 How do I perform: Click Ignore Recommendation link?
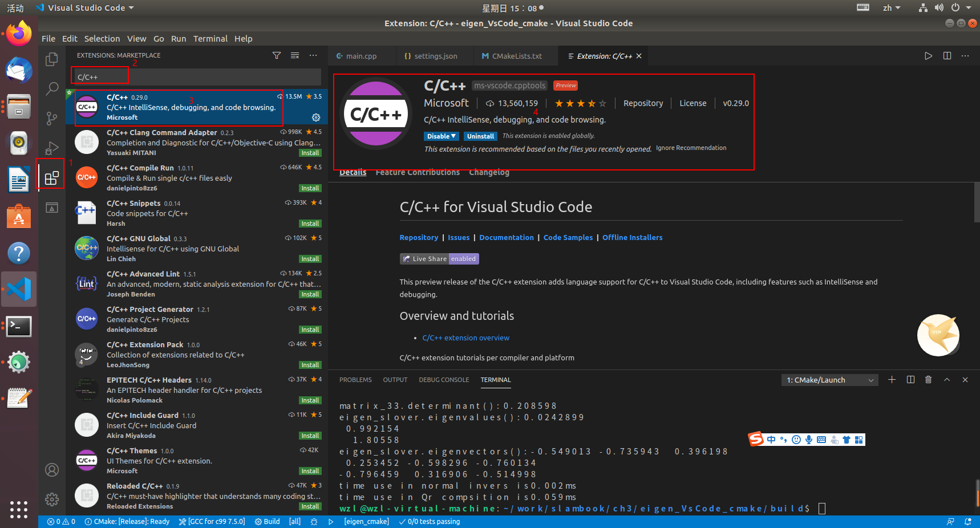click(x=691, y=148)
